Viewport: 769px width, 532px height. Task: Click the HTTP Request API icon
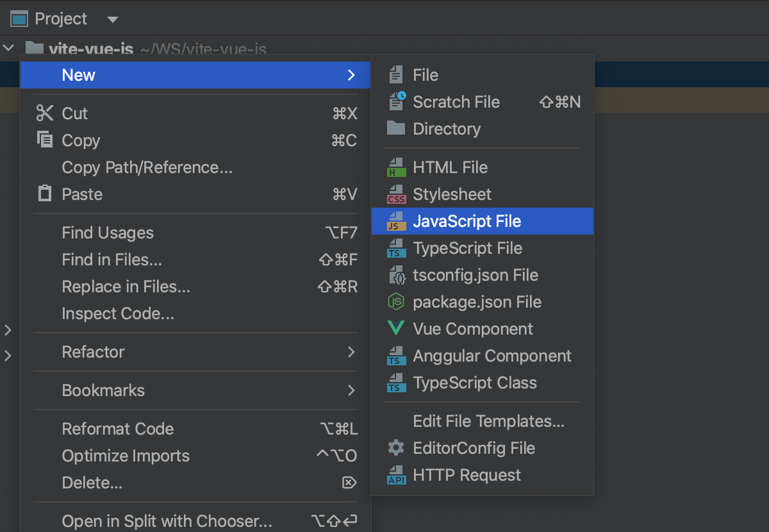pyautogui.click(x=396, y=475)
